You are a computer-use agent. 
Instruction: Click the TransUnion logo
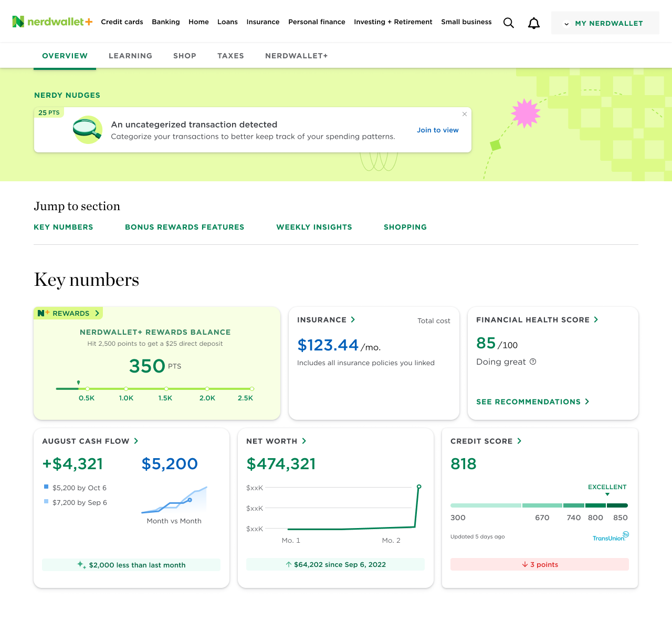(x=611, y=536)
